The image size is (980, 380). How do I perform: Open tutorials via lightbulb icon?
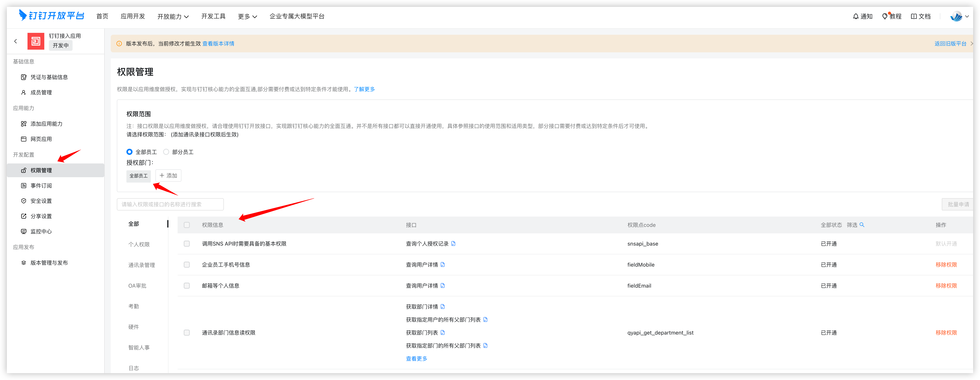(885, 16)
